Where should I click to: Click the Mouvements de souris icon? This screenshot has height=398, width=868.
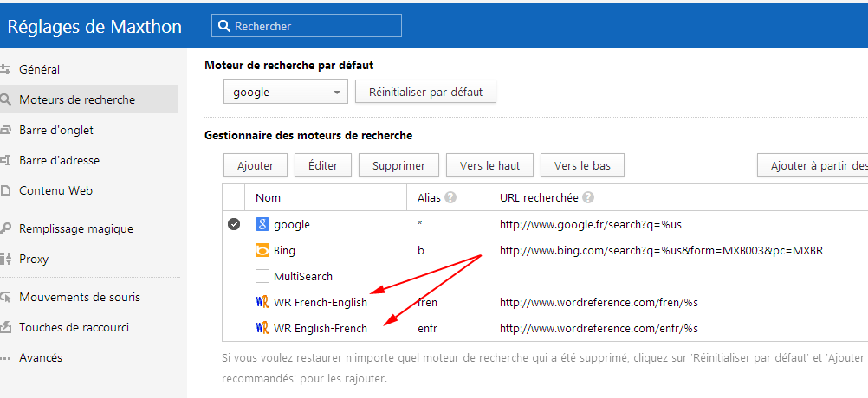(5, 298)
